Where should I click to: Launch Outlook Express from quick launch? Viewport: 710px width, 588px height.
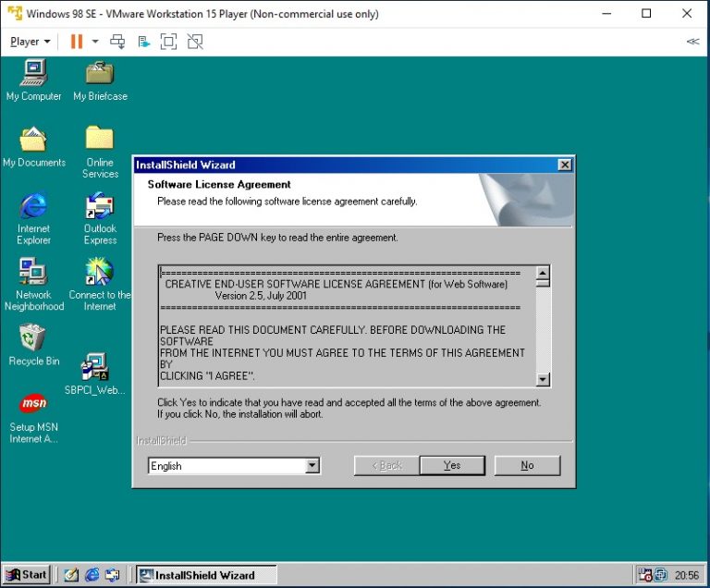tap(112, 575)
